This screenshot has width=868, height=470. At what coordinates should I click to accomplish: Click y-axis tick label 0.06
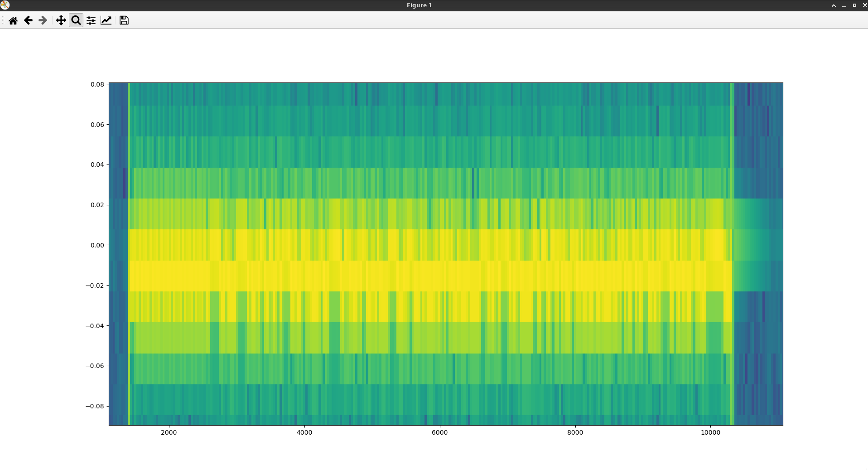tap(97, 125)
